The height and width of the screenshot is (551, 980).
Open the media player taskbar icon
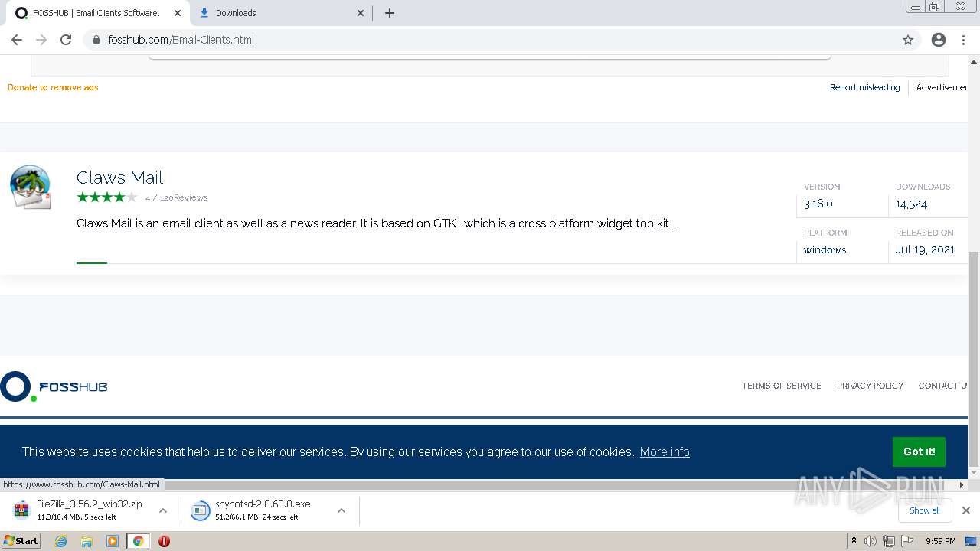pyautogui.click(x=113, y=541)
